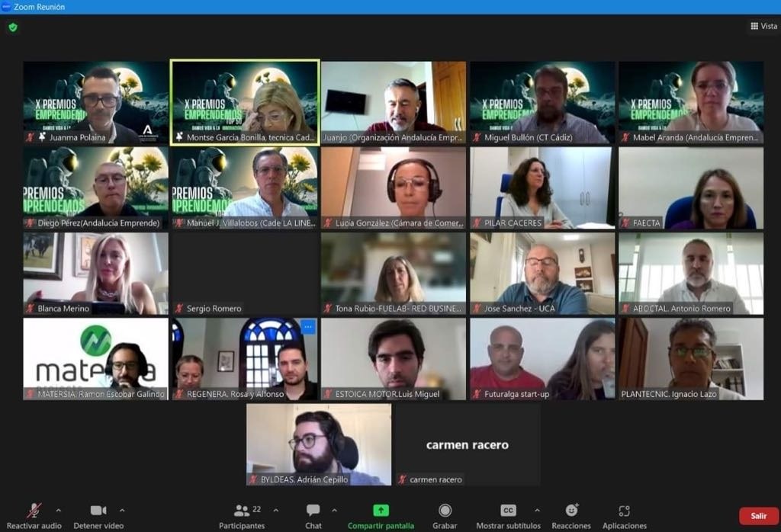781x532 pixels.
Task: Click Mostrar subtítulos label text
Action: point(508,526)
